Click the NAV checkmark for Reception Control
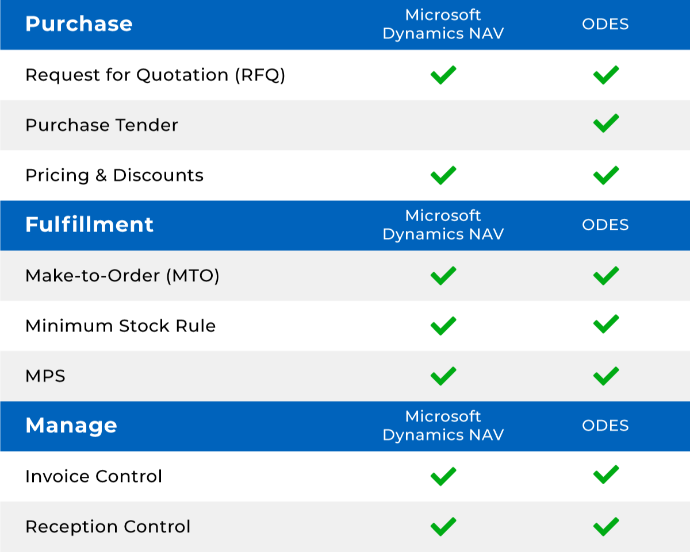Viewport: 690px width, 552px height. click(443, 526)
